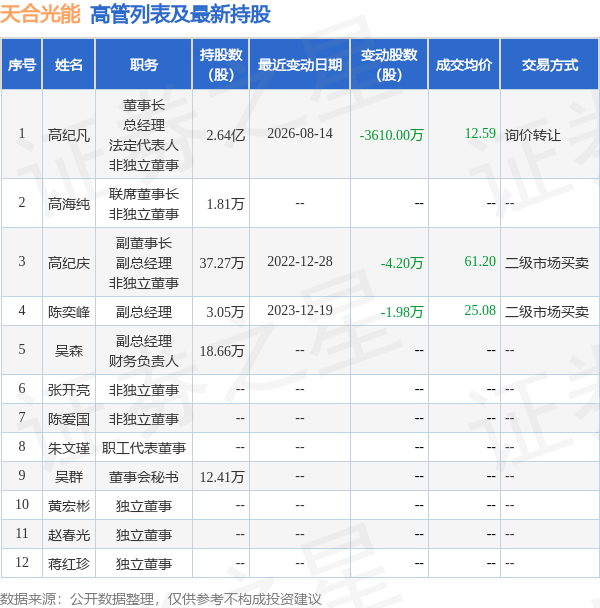This screenshot has height=608, width=600.
Task: Click the 天合光能 title text
Action: 40,14
